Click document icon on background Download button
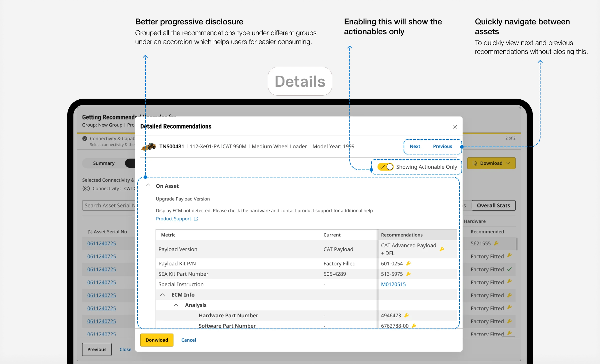Screen dimensions: 600x364 (475, 163)
